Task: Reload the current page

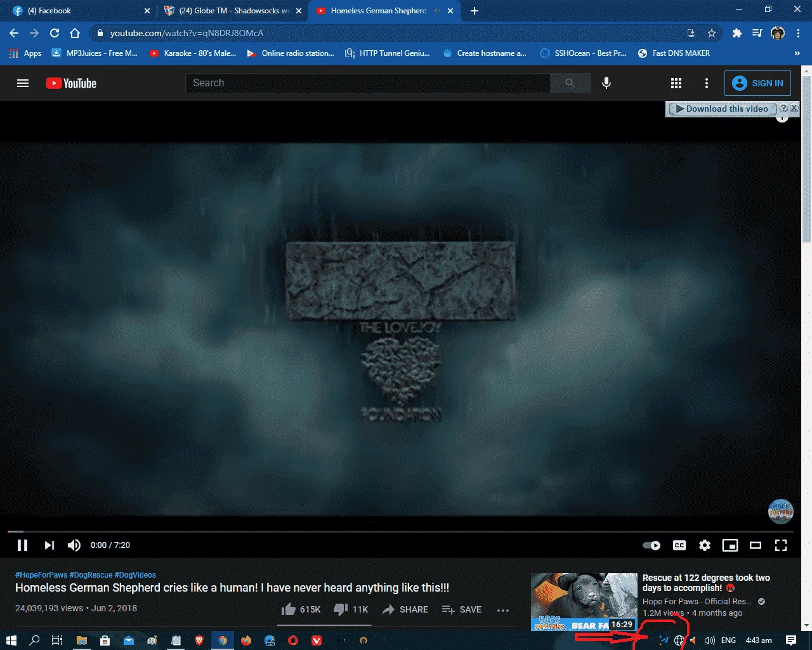Action: coord(55,33)
